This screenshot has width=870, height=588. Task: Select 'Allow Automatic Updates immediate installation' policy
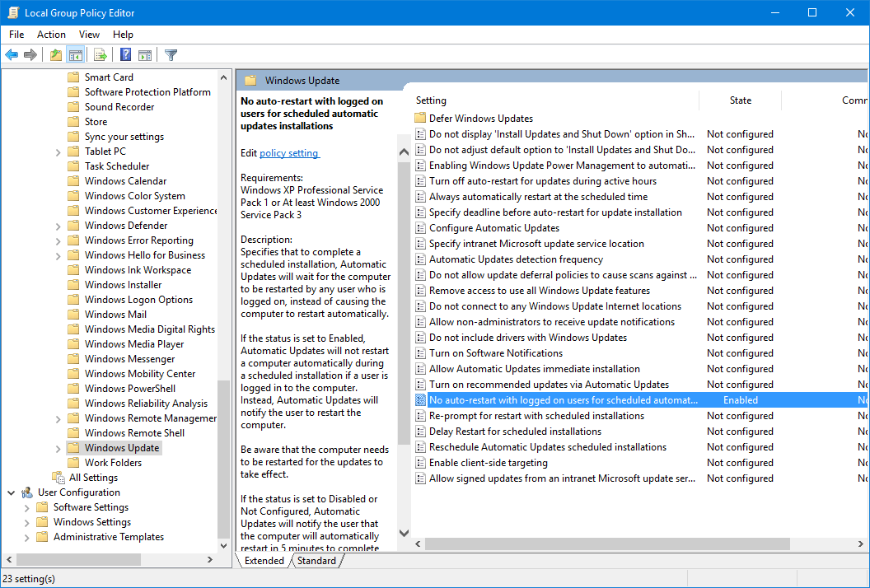pos(535,368)
